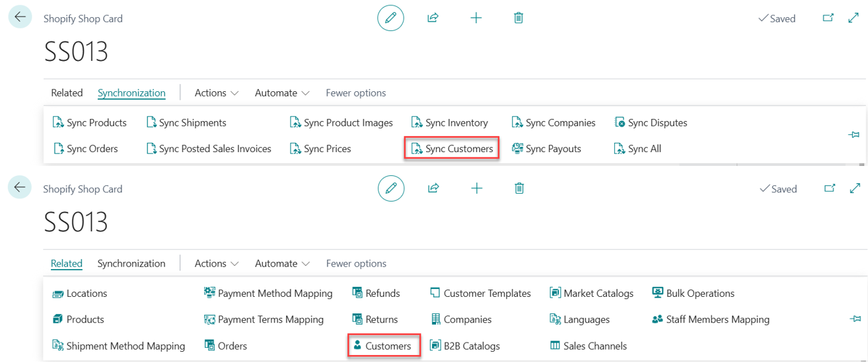The image size is (868, 363).
Task: Run the Sync Disputes action
Action: (651, 123)
